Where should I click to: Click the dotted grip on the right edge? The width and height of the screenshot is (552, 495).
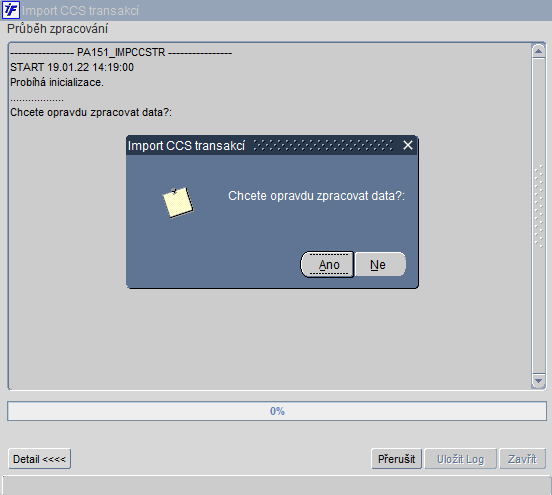(x=539, y=208)
